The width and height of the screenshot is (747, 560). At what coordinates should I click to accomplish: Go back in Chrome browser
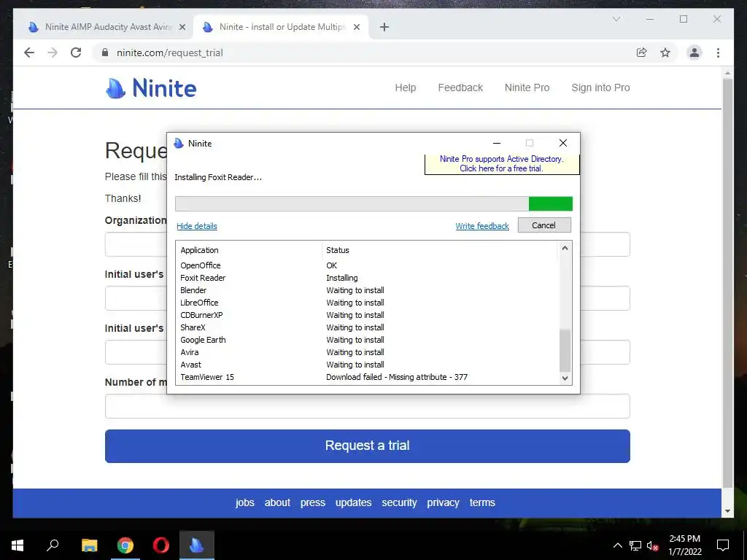(29, 52)
